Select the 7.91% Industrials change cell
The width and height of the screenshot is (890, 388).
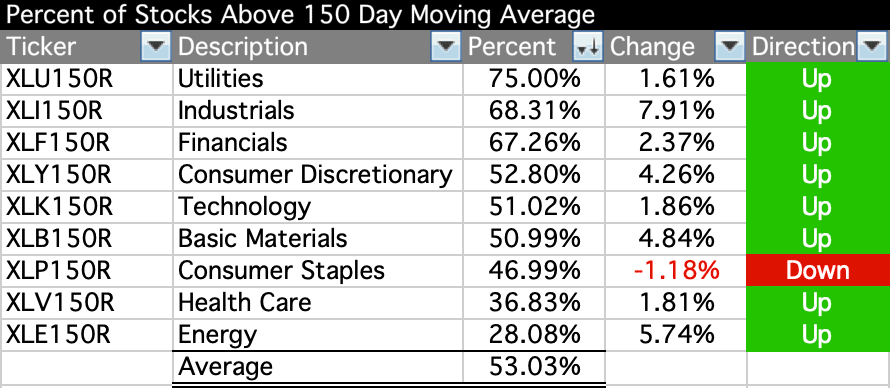(x=676, y=111)
